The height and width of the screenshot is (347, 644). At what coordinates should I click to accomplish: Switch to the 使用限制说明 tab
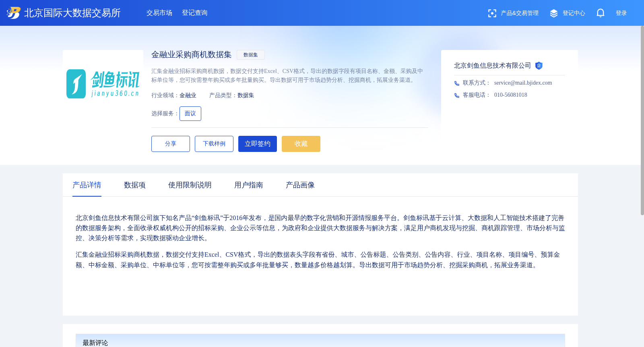point(190,185)
